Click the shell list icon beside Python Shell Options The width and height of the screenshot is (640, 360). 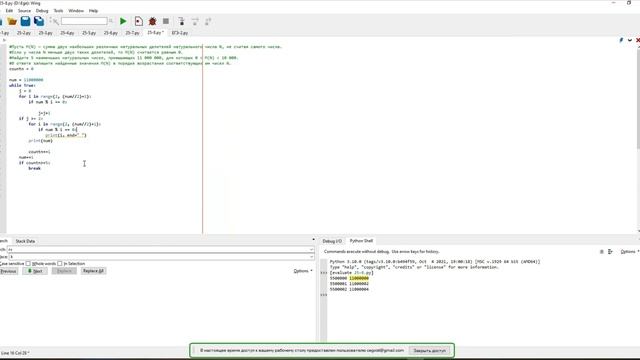[610, 252]
